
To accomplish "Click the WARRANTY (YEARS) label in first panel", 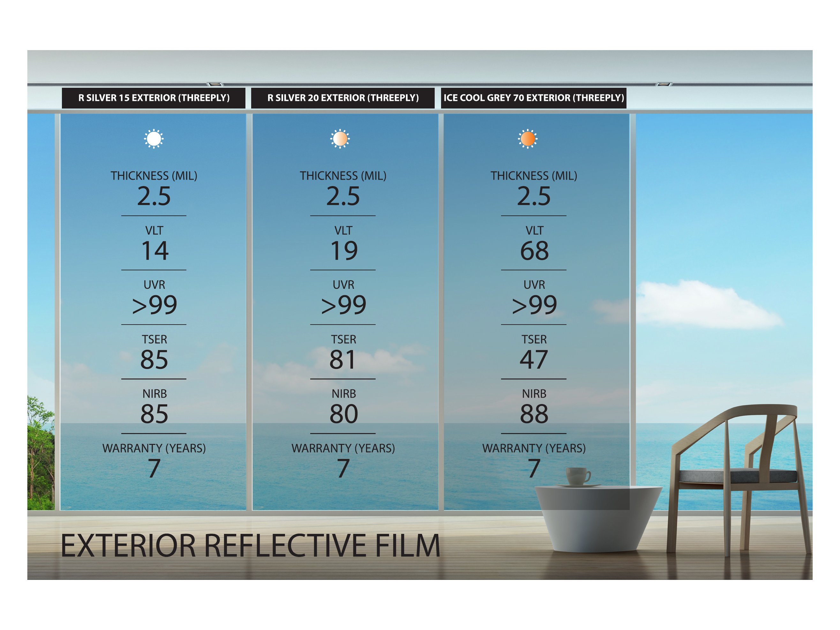I will 154,448.
